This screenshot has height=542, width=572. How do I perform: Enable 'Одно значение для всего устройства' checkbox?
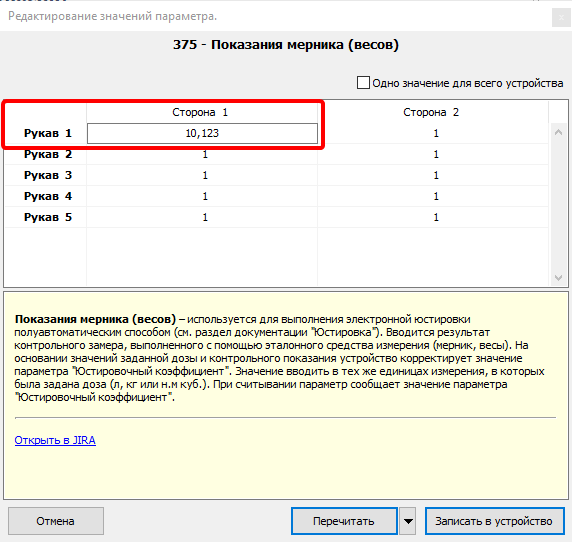point(363,83)
